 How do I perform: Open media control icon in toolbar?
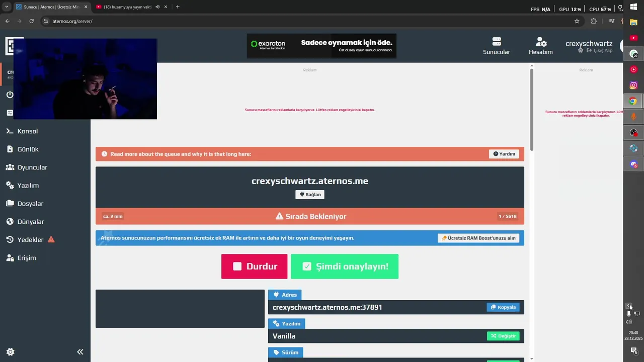click(x=612, y=21)
